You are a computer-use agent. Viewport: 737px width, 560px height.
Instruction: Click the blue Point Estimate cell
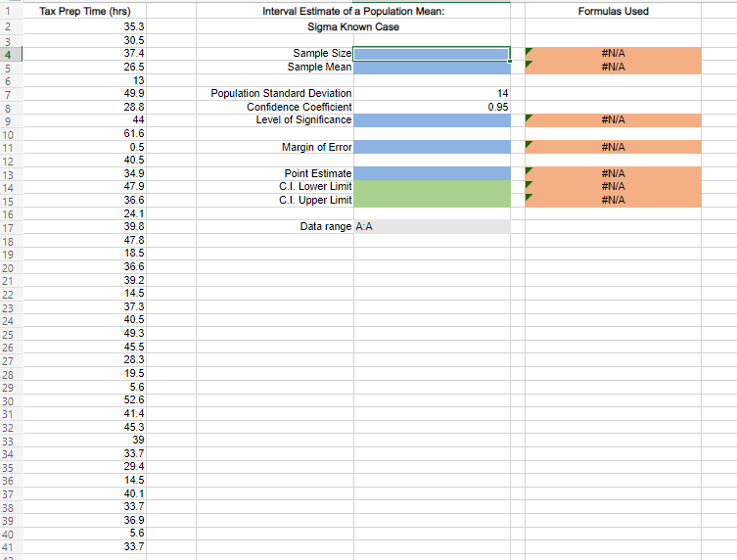point(432,173)
